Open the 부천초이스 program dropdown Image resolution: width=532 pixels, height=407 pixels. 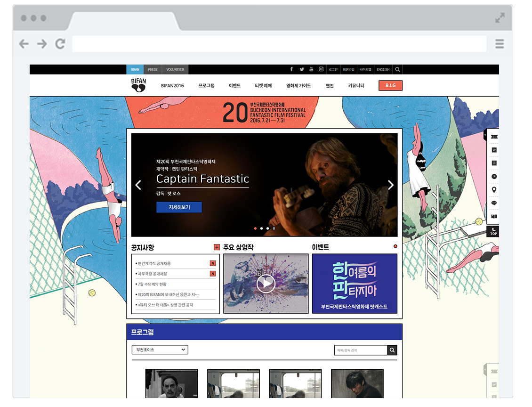(x=160, y=350)
